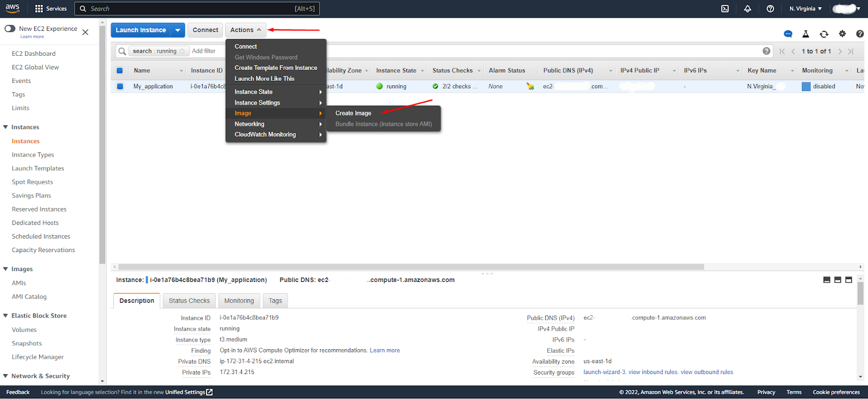The width and height of the screenshot is (868, 399).
Task: Click the horizontal table scrollbar
Action: click(x=411, y=267)
